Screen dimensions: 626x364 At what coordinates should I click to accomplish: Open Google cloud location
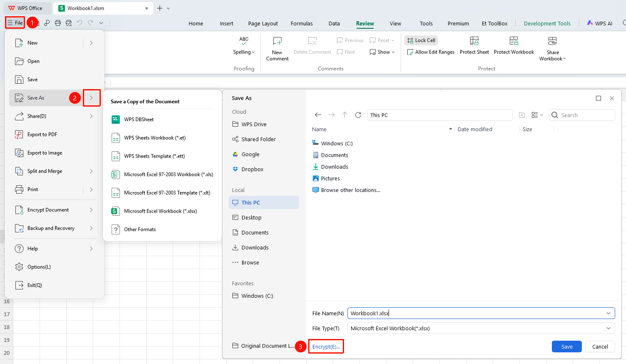click(246, 155)
